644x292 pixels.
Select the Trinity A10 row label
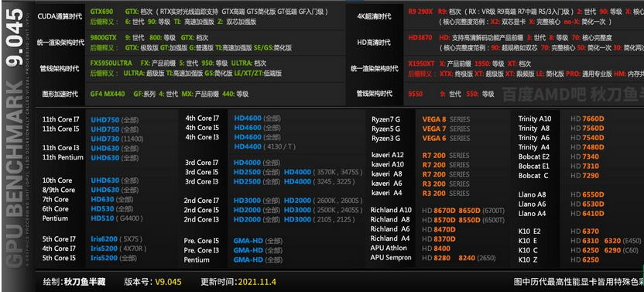pos(534,119)
